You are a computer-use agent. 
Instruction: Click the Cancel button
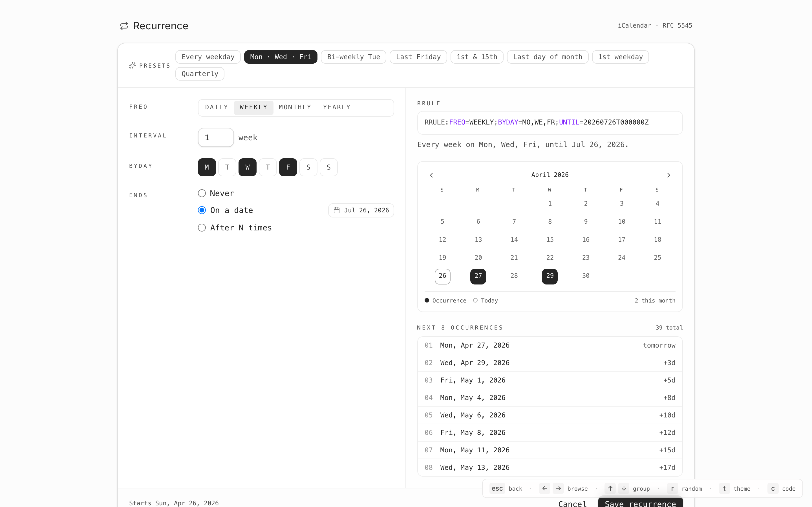572,503
